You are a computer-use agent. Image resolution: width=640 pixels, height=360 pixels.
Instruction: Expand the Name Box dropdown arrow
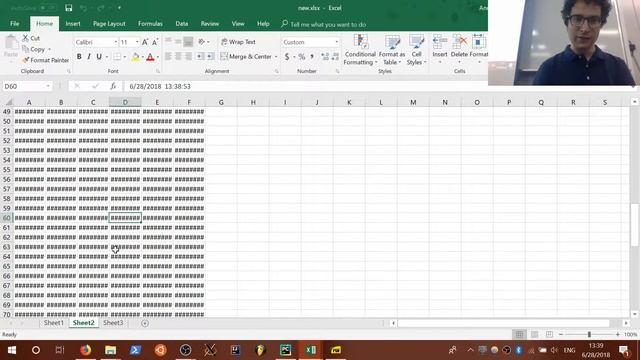(48, 86)
